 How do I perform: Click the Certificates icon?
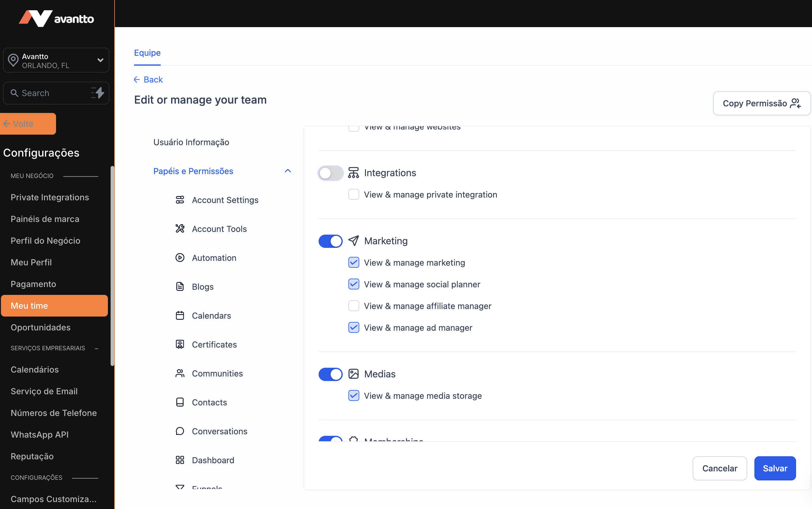click(x=180, y=344)
